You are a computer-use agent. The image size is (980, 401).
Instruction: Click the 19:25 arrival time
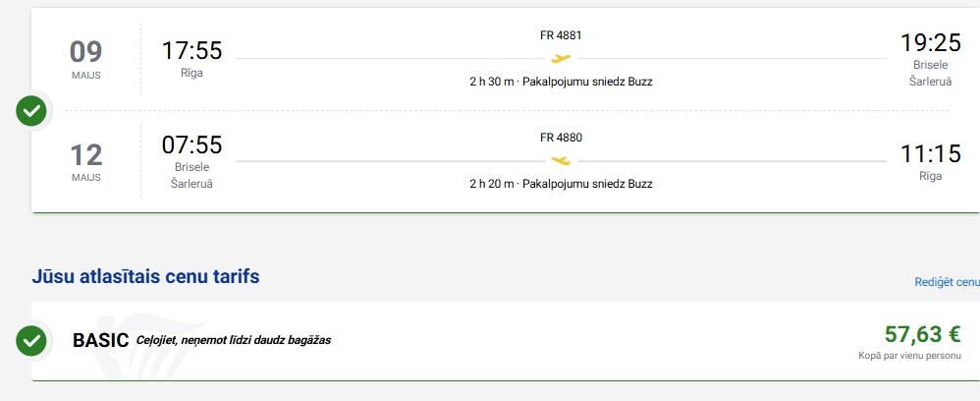(930, 43)
